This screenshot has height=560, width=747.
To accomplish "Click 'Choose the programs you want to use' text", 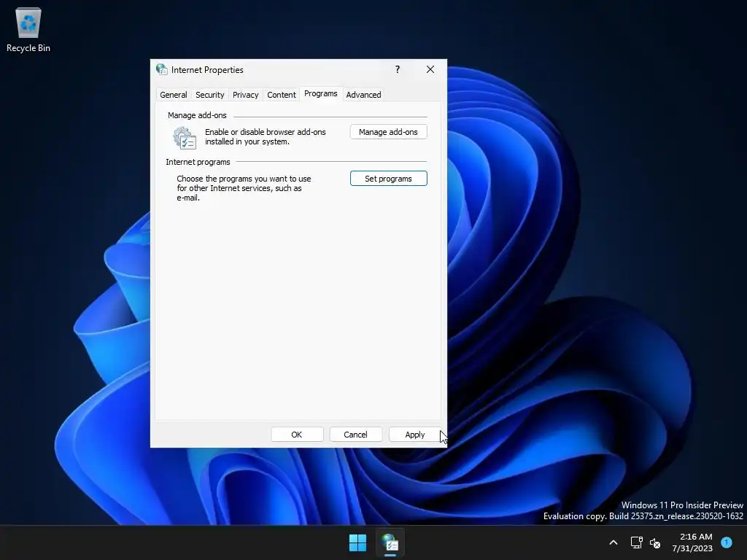I will point(244,188).
